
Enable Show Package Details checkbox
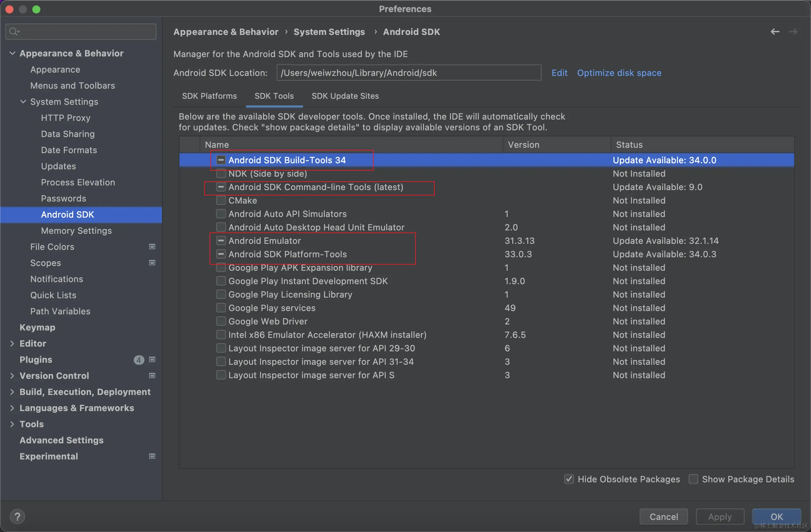click(x=693, y=479)
